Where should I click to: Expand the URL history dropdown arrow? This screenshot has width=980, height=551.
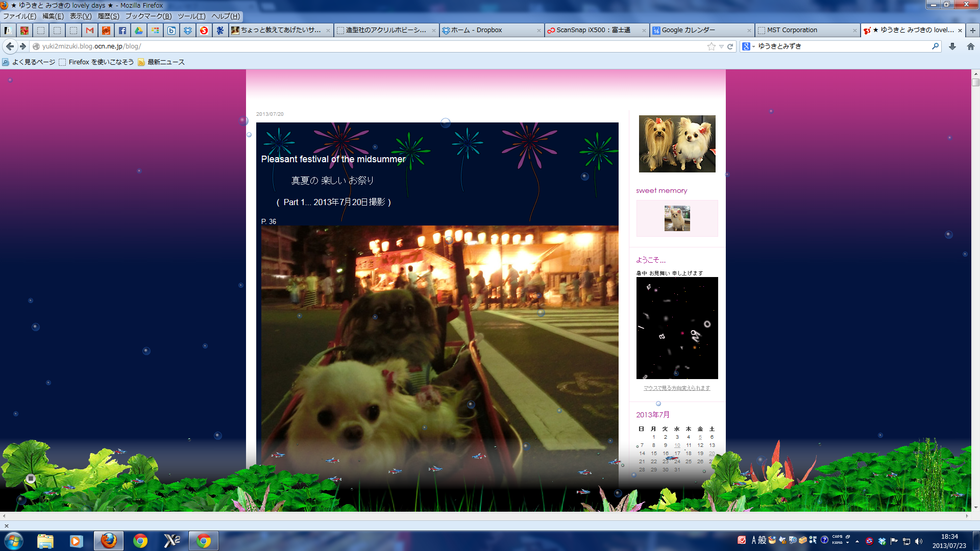(721, 46)
